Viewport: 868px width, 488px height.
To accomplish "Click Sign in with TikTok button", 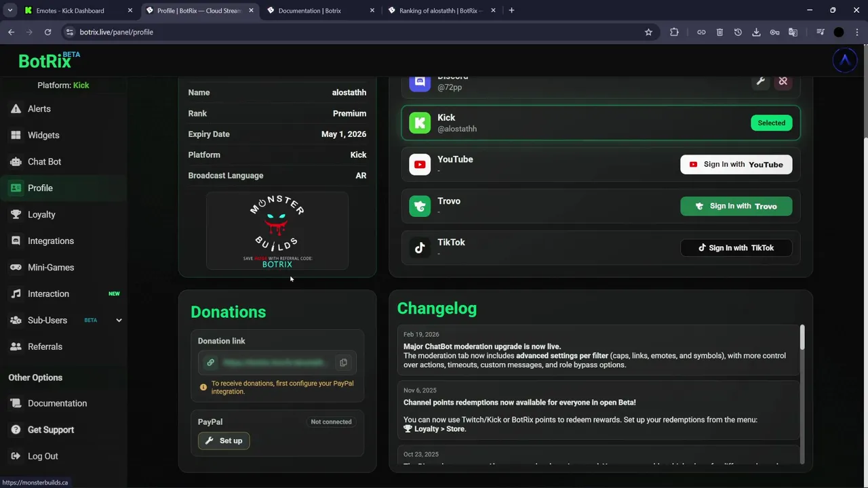I will click(736, 247).
